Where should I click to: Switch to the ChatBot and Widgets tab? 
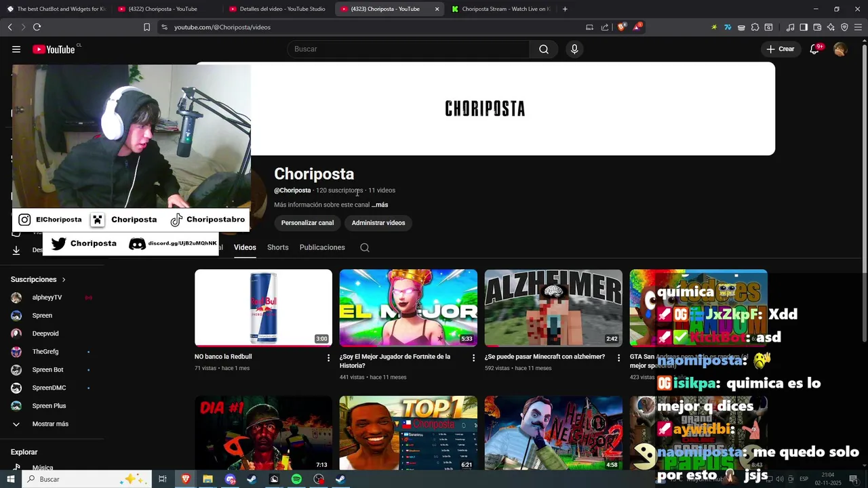56,9
